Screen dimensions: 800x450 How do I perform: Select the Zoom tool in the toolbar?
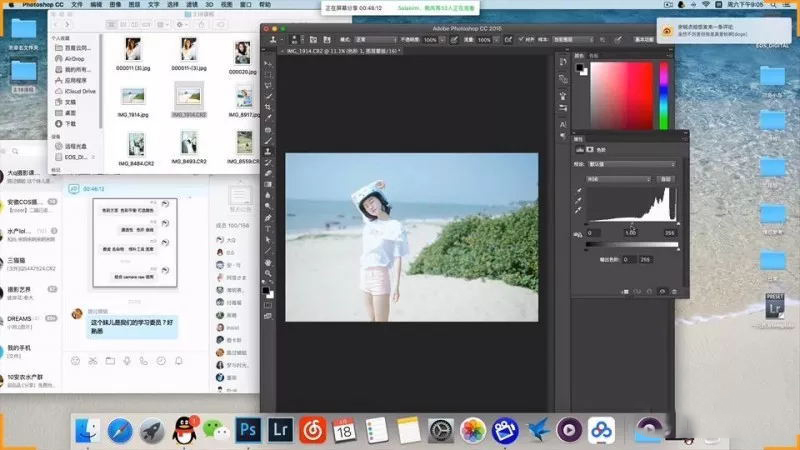pyautogui.click(x=268, y=273)
